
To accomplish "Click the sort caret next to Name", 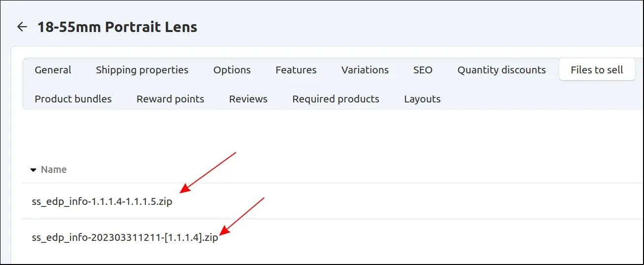I will [34, 170].
